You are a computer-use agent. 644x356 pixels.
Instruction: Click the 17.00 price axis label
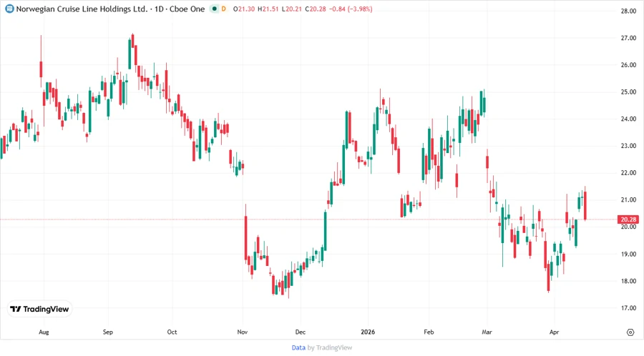tap(628, 307)
